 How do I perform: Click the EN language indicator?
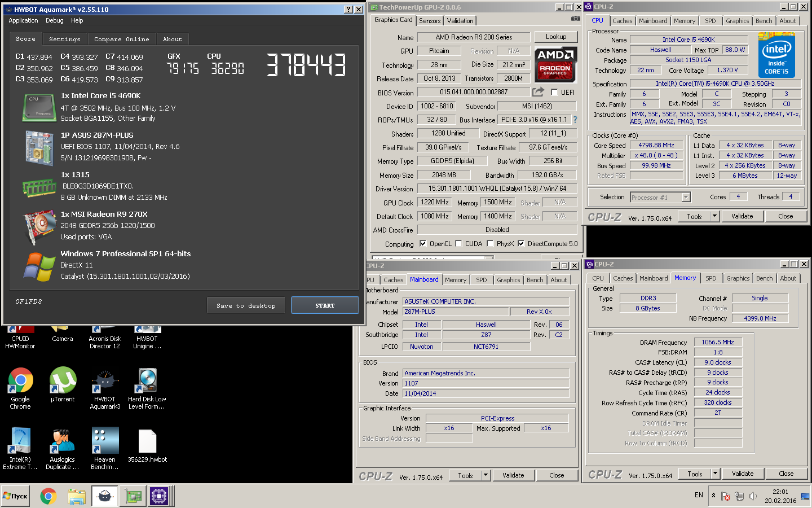[699, 495]
